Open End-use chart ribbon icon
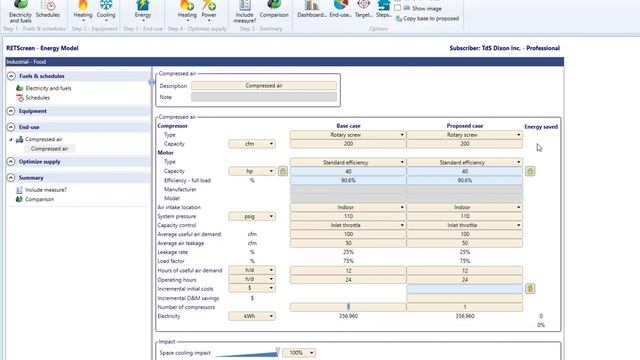Image resolution: width=640 pixels, height=360 pixels. point(340,10)
